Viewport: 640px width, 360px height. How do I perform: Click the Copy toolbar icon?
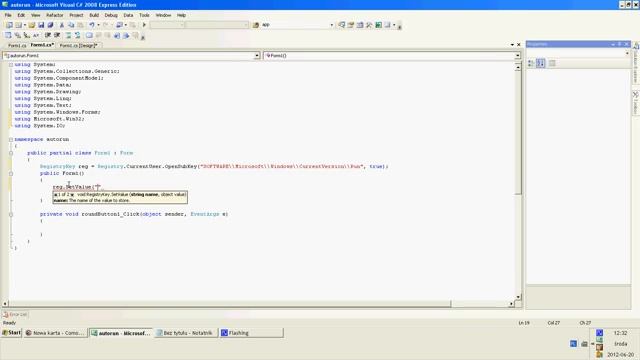[x=71, y=25]
